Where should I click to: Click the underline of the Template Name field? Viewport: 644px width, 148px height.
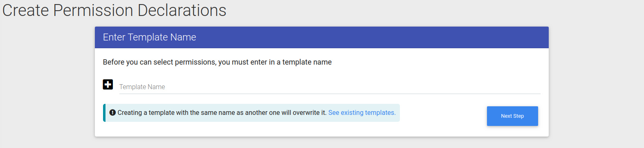[330, 94]
